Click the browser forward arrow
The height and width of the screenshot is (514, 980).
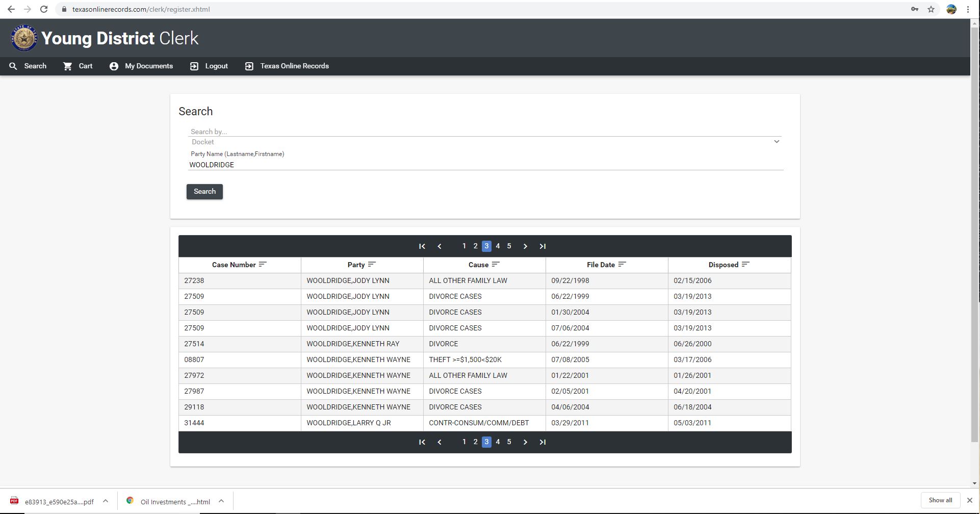28,9
